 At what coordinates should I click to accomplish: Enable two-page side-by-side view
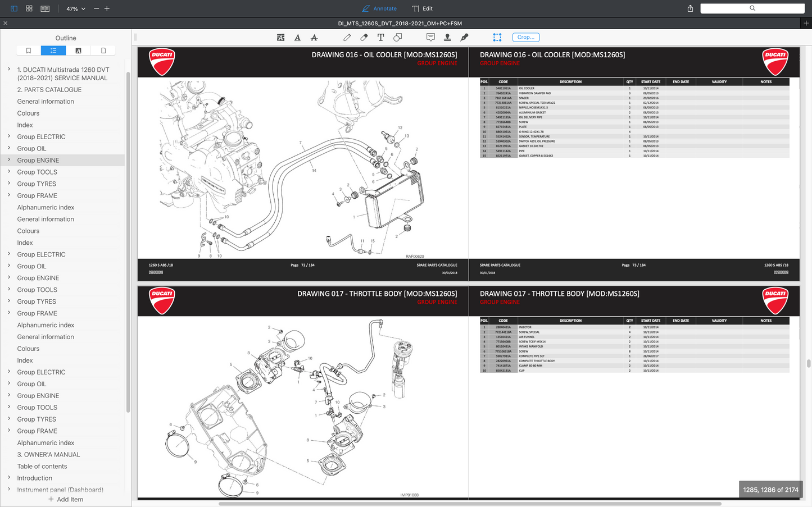tap(45, 8)
